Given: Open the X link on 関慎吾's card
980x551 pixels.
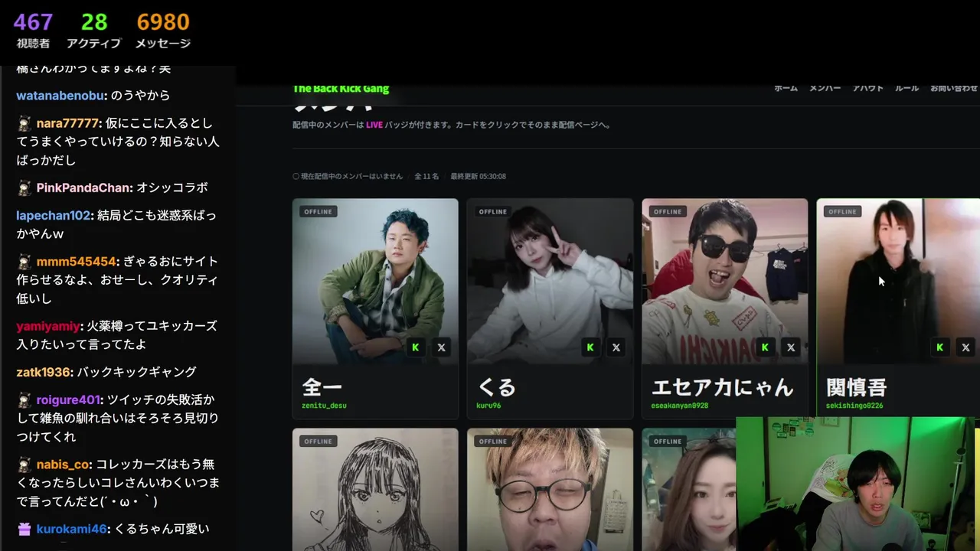Looking at the screenshot, I should [965, 347].
